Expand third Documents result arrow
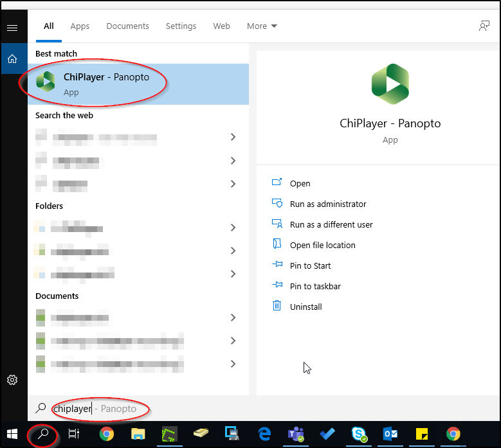Viewport: 501px width, 448px height. [233, 364]
